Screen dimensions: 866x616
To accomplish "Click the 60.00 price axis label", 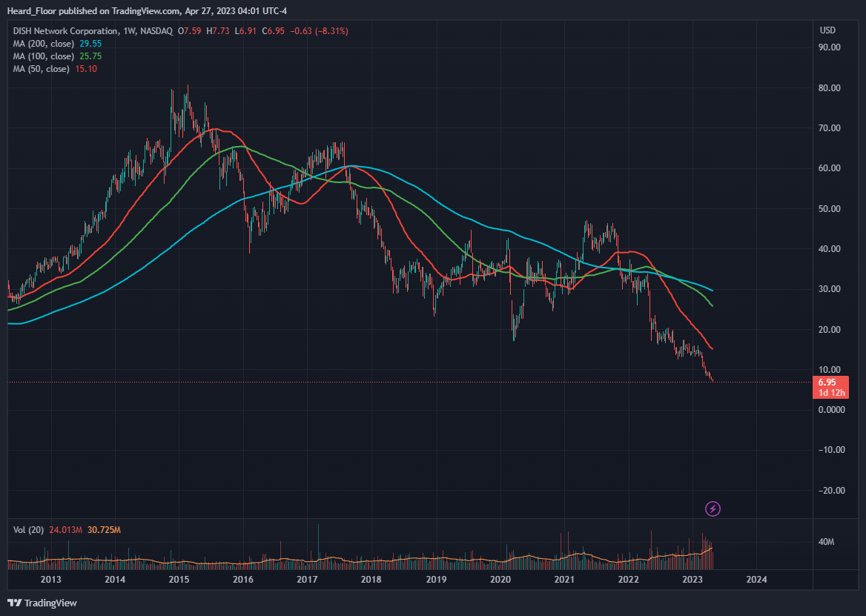I will [830, 168].
